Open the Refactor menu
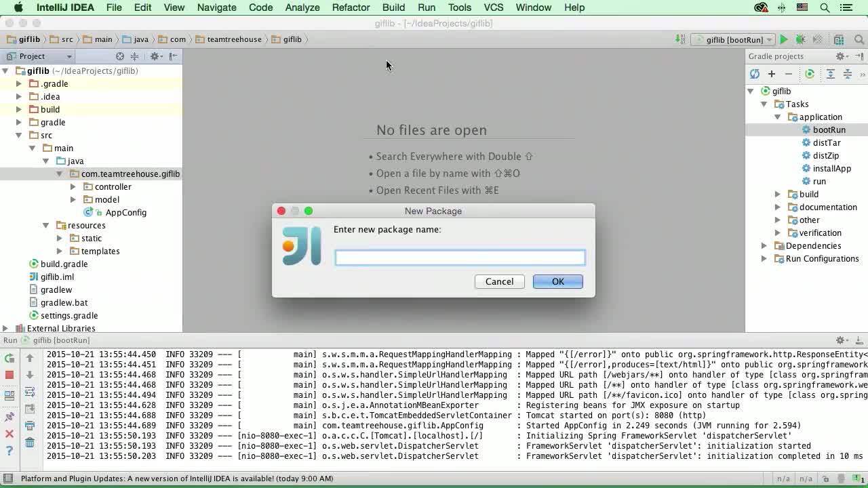The image size is (868, 488). 351,7
